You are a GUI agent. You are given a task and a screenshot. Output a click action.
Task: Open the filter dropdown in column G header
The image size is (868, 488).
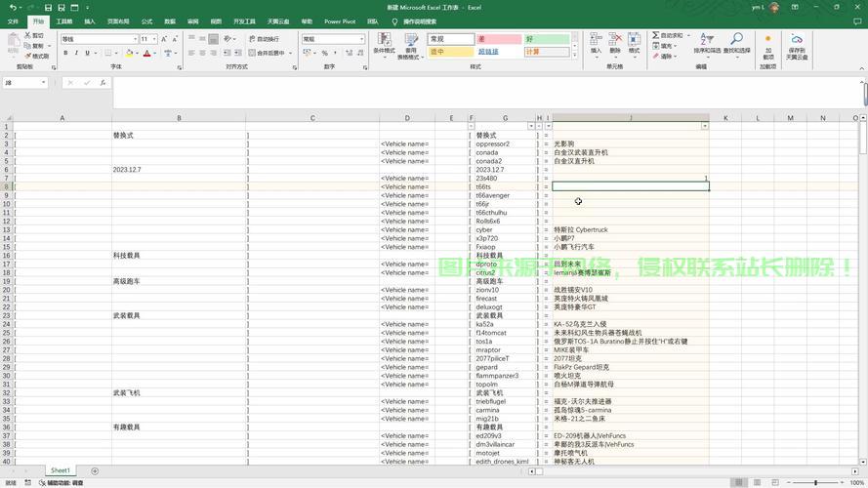tap(531, 126)
